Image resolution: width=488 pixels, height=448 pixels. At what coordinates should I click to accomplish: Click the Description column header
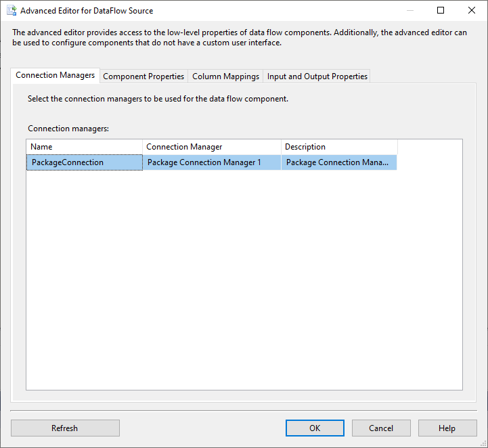[338, 147]
